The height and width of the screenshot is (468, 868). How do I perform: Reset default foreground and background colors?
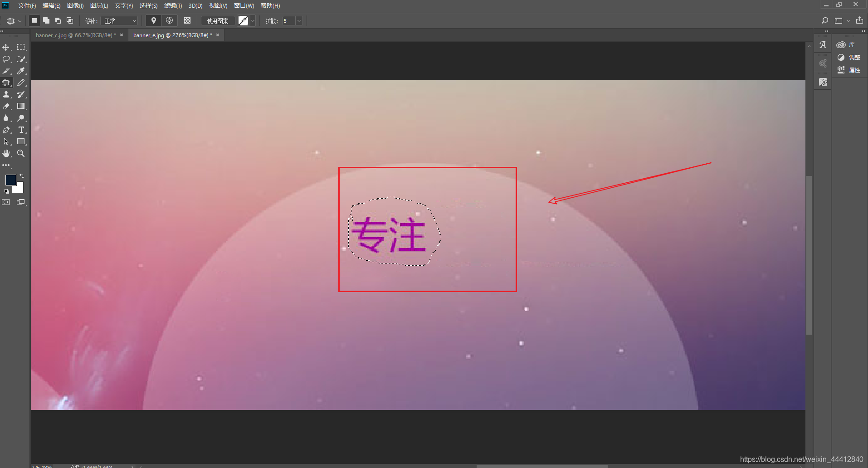coord(7,191)
